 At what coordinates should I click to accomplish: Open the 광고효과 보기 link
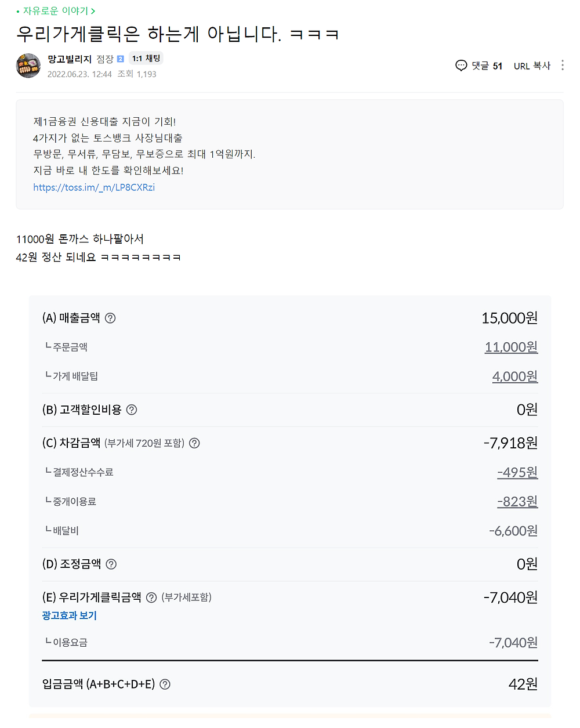[69, 615]
